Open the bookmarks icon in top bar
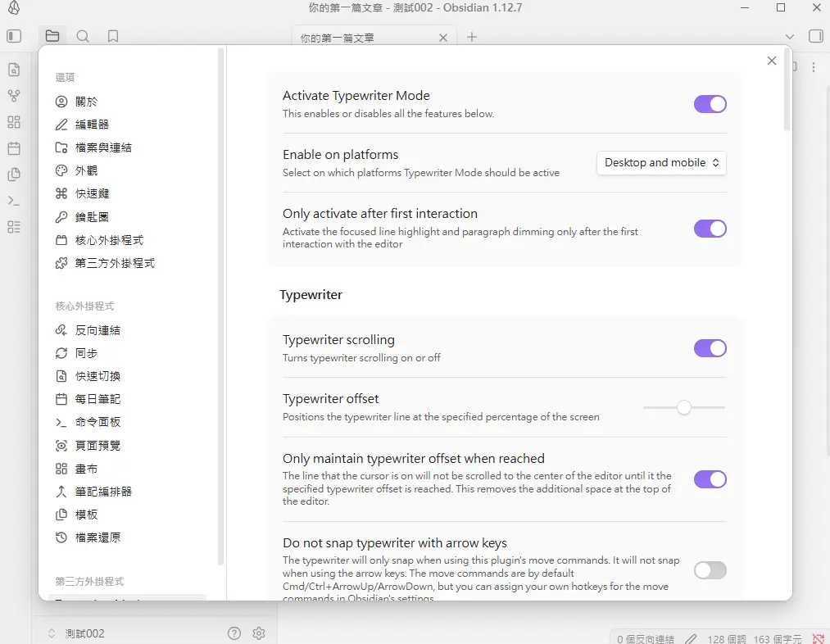 tap(113, 36)
